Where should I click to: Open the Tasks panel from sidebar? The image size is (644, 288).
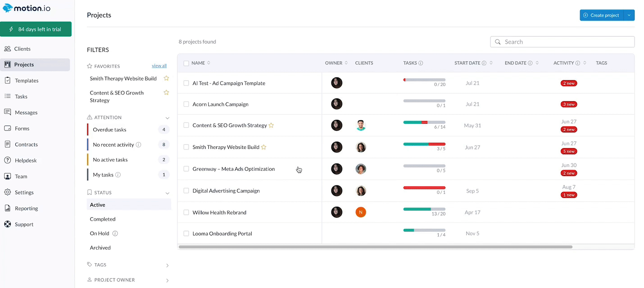(x=22, y=96)
